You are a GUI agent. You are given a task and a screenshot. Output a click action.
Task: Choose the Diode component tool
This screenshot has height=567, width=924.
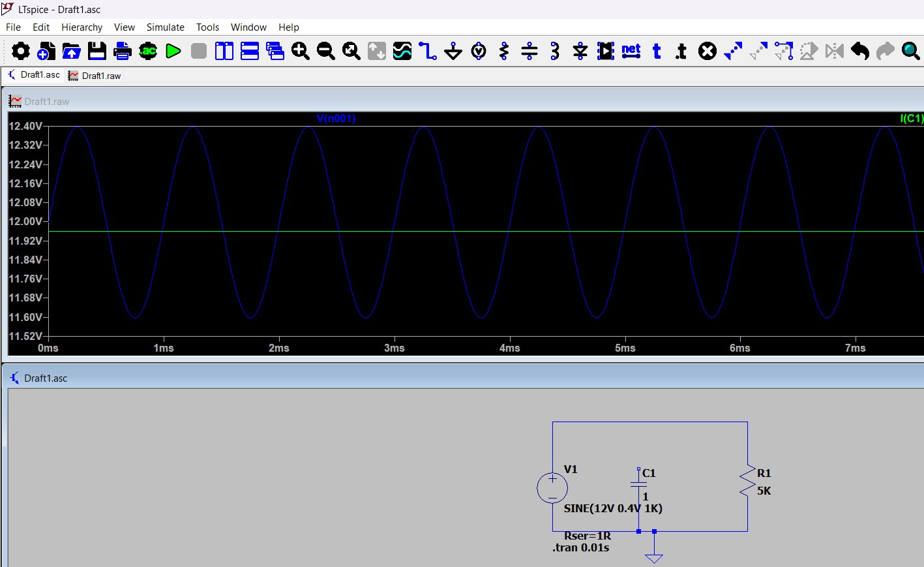point(580,51)
